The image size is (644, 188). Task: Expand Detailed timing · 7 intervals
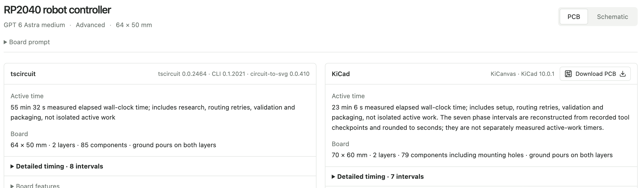(x=378, y=177)
